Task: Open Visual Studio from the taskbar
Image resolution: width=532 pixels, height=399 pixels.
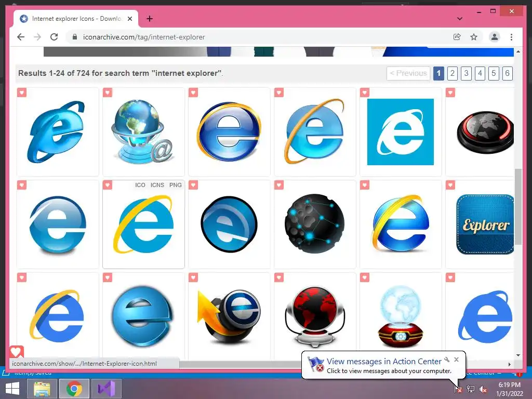Action: (106, 389)
